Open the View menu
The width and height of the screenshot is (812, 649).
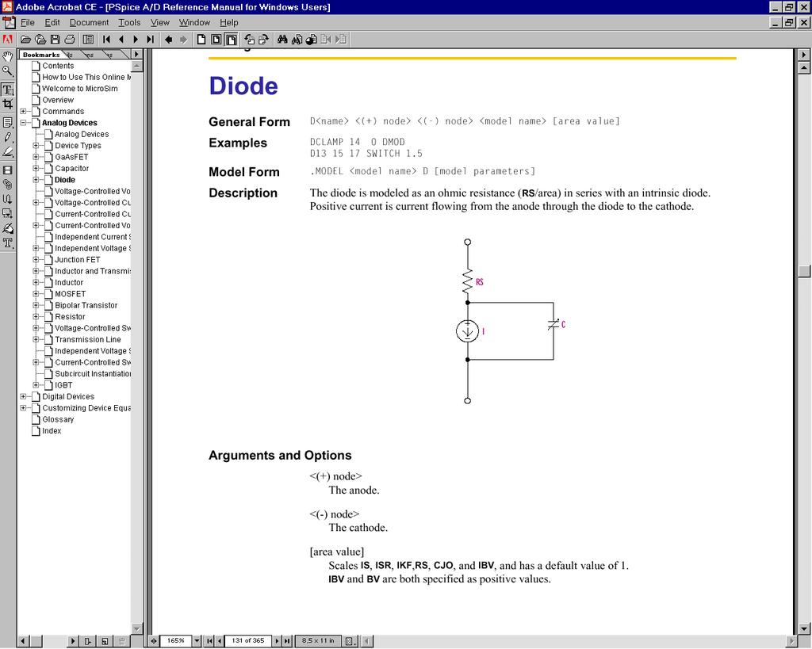click(x=160, y=23)
